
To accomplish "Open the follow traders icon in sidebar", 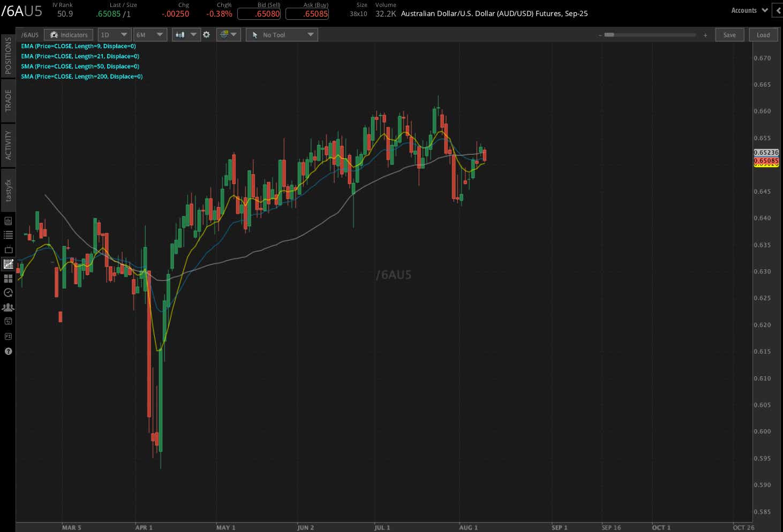I will tap(8, 307).
